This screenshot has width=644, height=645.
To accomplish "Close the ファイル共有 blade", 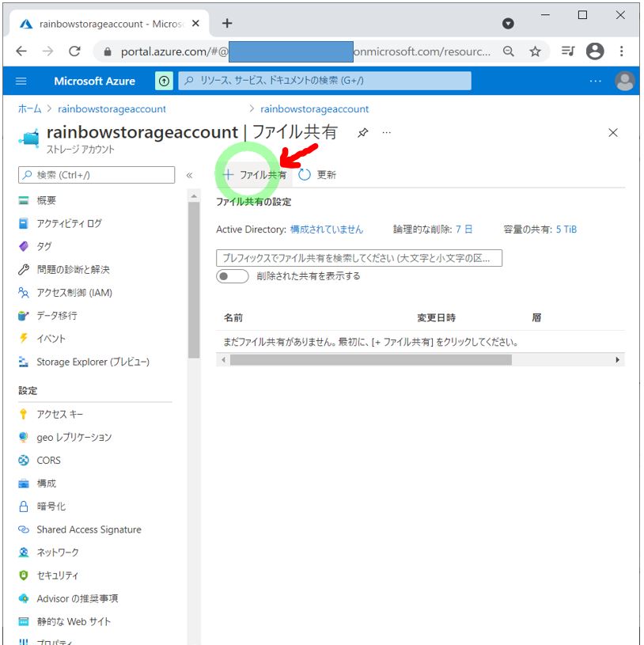I will tap(612, 133).
